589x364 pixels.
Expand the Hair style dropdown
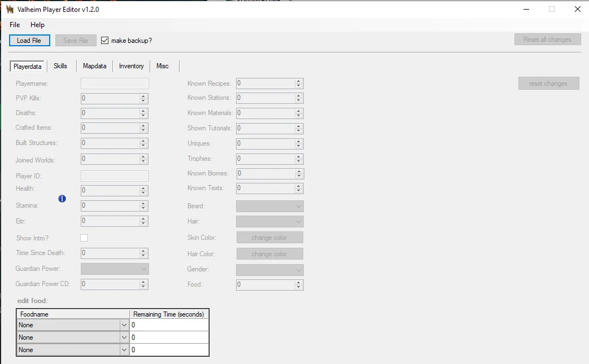(x=269, y=222)
